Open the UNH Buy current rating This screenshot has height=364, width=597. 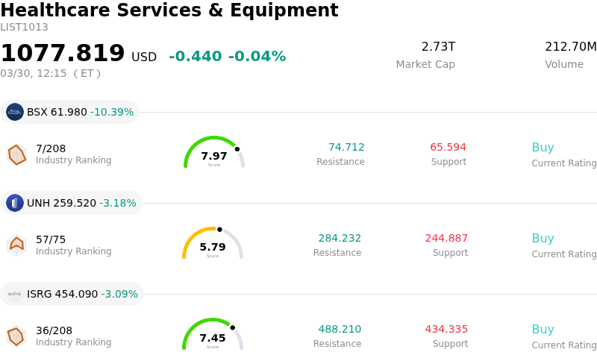click(x=543, y=239)
